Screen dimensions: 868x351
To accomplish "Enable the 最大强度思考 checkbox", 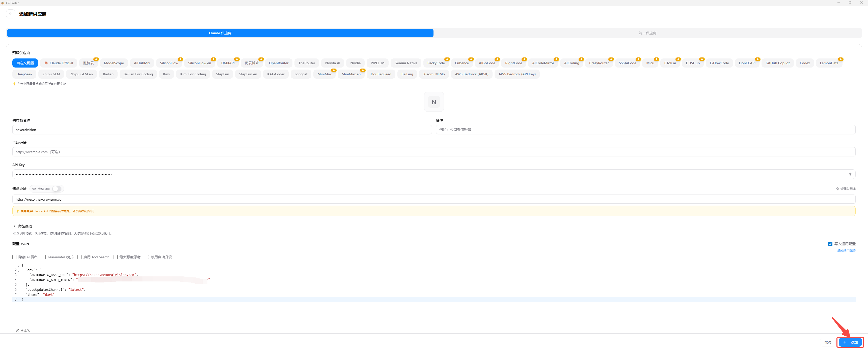I will [x=116, y=257].
